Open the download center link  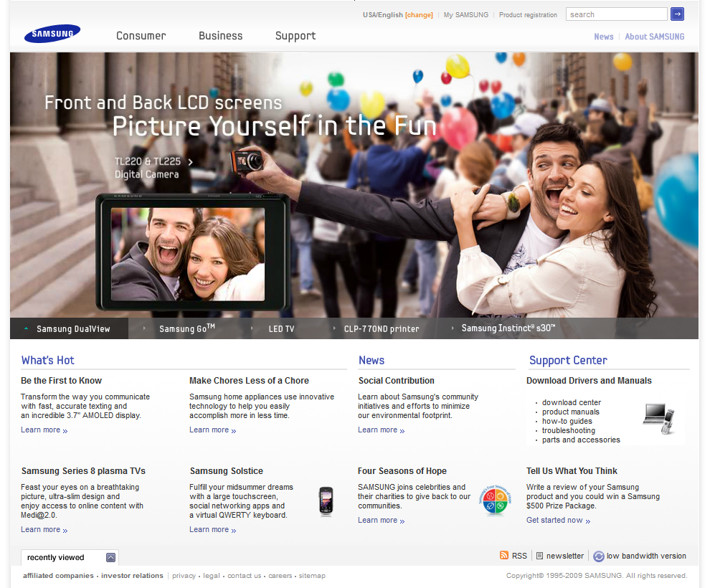click(572, 402)
